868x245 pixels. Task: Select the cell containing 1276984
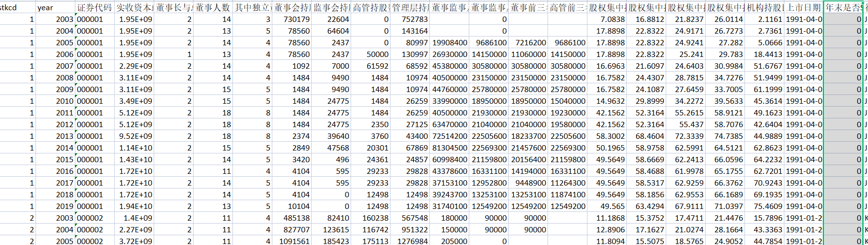(x=410, y=241)
